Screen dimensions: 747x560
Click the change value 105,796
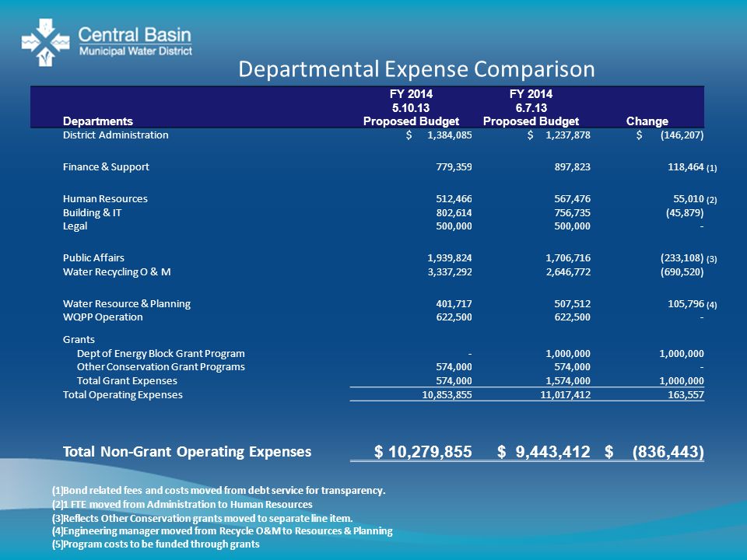[686, 303]
